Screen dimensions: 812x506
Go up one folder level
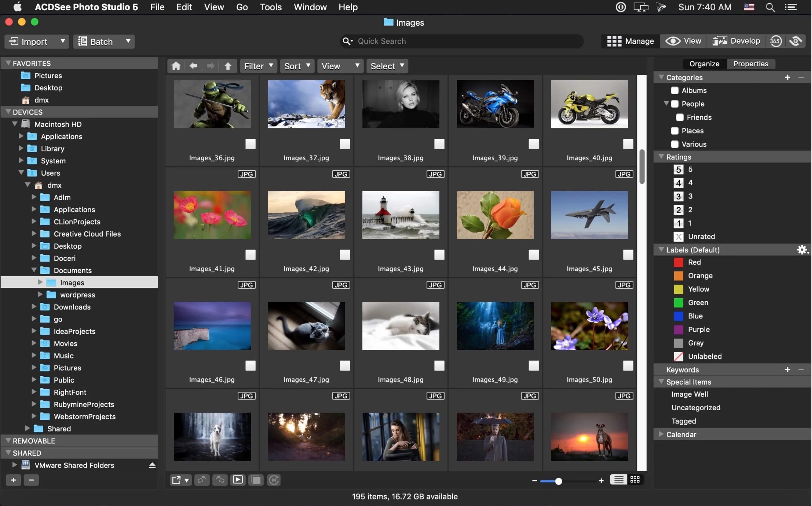228,66
